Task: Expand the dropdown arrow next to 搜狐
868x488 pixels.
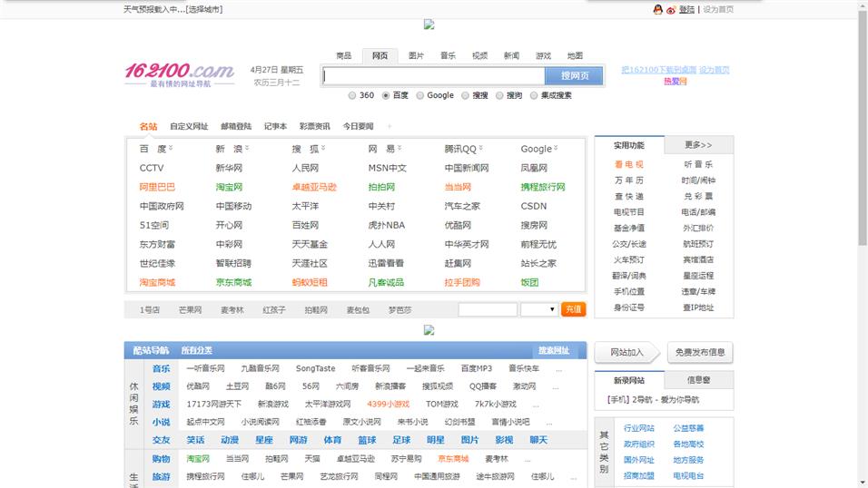Action: 323,148
